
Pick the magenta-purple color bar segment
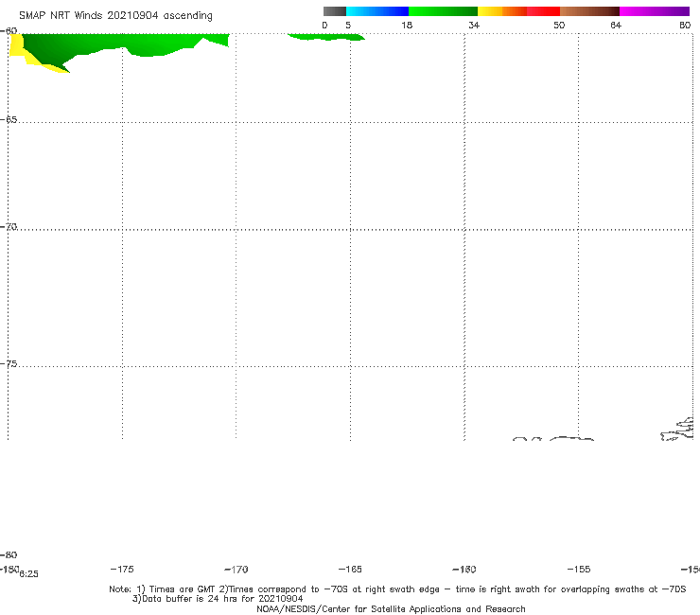click(655, 11)
